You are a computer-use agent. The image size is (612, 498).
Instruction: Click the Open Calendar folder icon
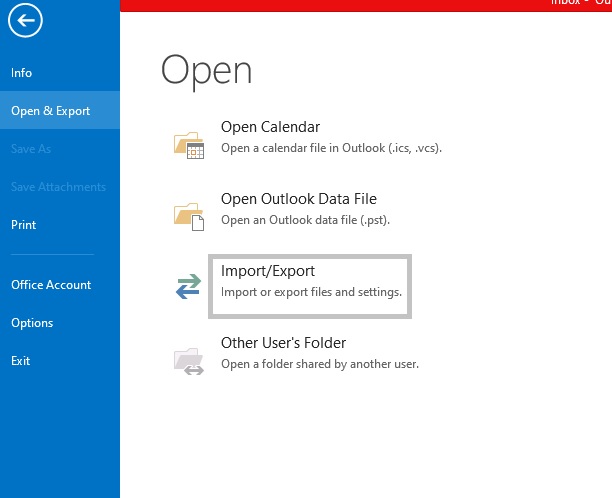coord(189,145)
